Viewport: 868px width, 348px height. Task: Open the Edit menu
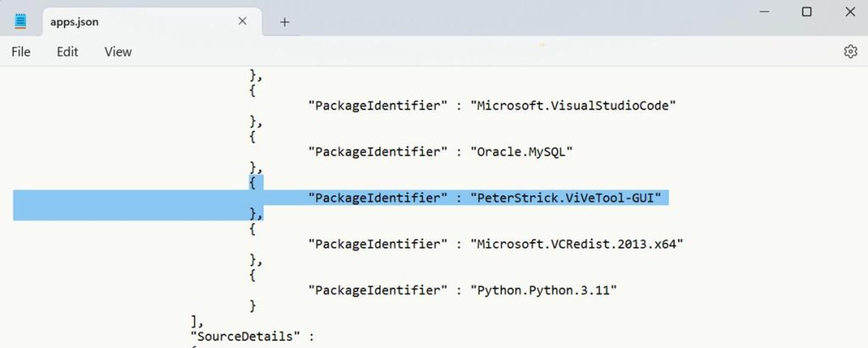68,52
